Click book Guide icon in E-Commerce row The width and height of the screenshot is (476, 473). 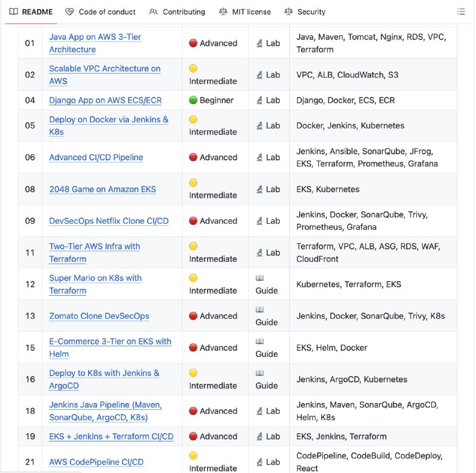(x=259, y=342)
